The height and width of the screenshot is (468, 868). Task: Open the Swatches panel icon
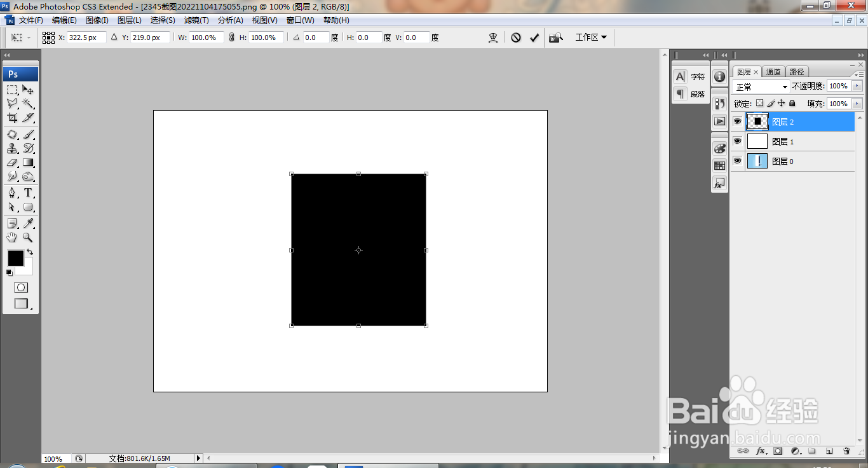(719, 165)
